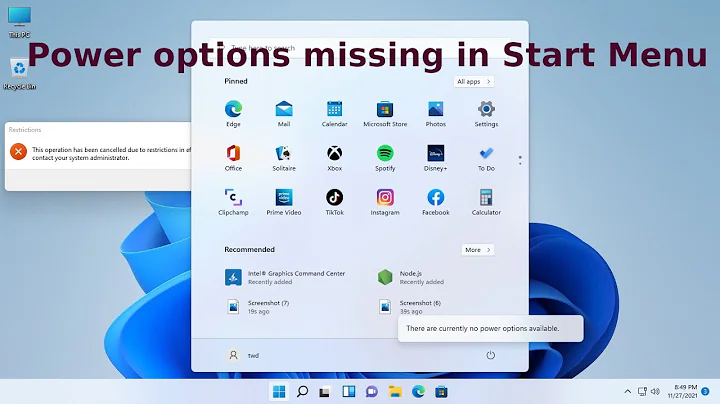Image resolution: width=720 pixels, height=404 pixels.
Task: Launch the Facebook app
Action: click(435, 202)
